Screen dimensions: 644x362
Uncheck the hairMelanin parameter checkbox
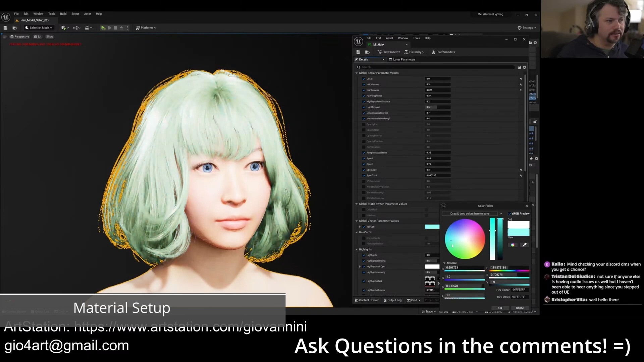(364, 84)
